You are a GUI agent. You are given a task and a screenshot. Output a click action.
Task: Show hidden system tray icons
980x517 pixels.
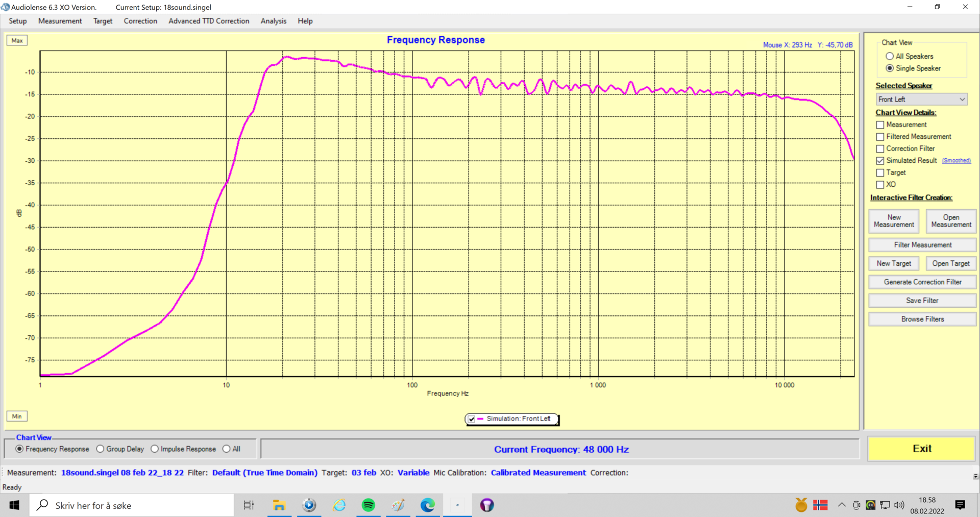tap(842, 505)
